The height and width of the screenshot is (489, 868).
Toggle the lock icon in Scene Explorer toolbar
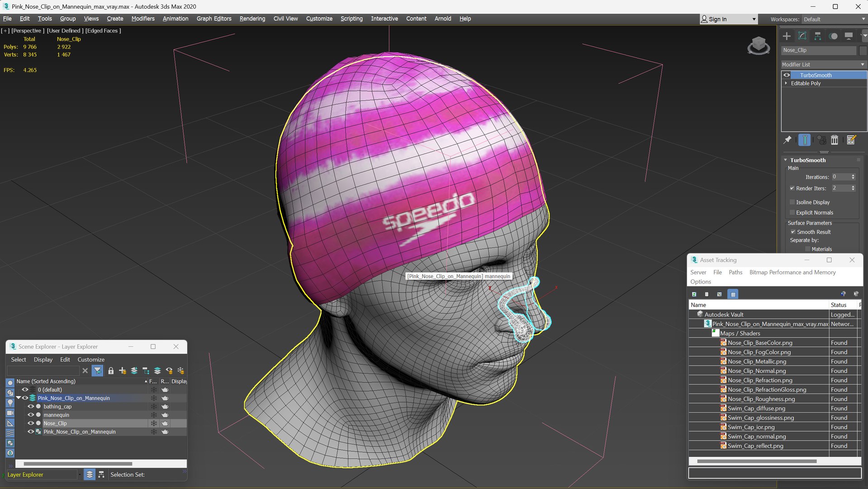111,371
